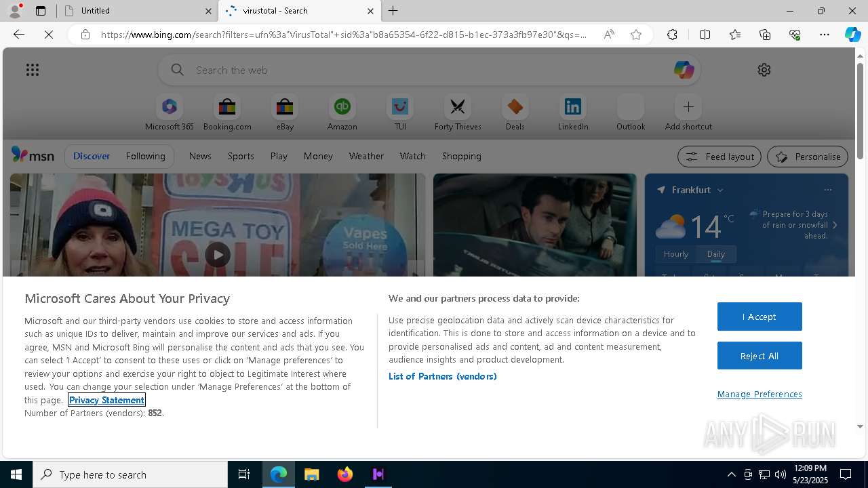
Task: Select the Following feed tab
Action: pos(146,156)
